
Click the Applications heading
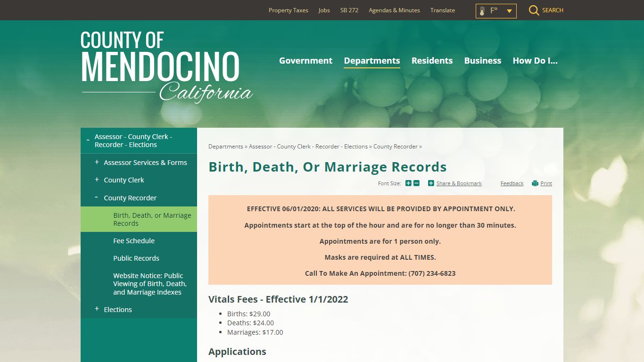click(237, 352)
